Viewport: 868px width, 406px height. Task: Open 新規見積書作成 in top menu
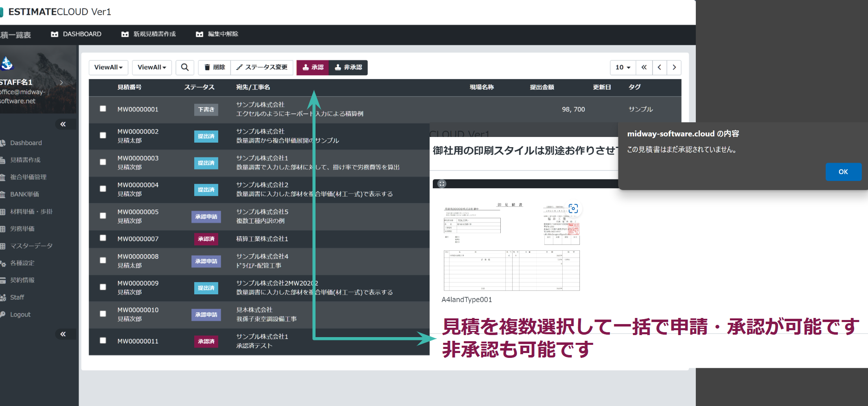pyautogui.click(x=149, y=34)
